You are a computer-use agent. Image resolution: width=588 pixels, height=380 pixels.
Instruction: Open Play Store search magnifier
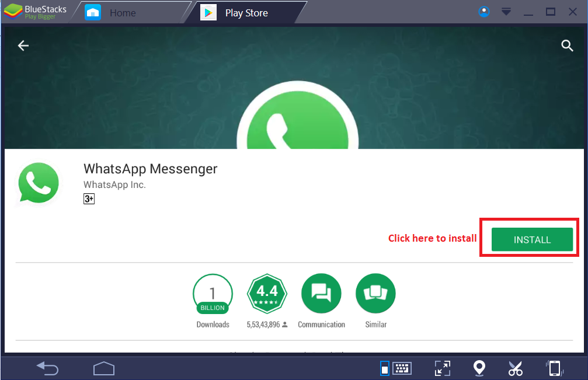click(x=567, y=46)
